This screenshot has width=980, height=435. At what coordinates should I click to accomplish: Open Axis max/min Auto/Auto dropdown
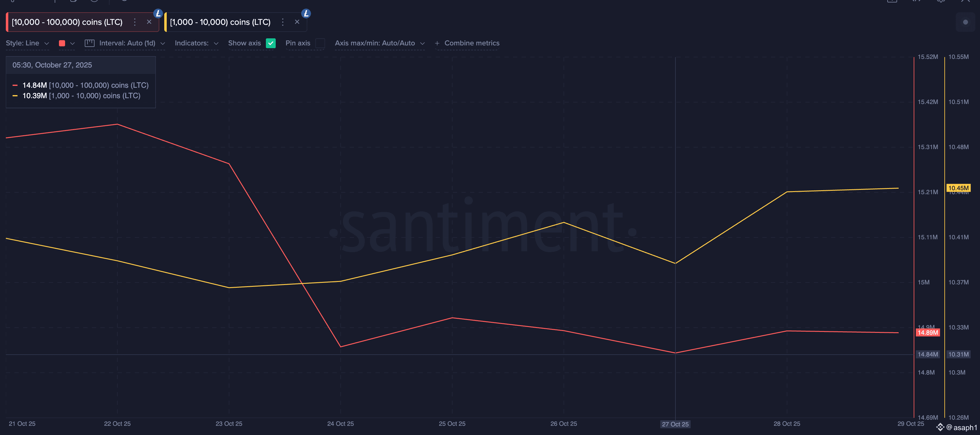click(379, 43)
